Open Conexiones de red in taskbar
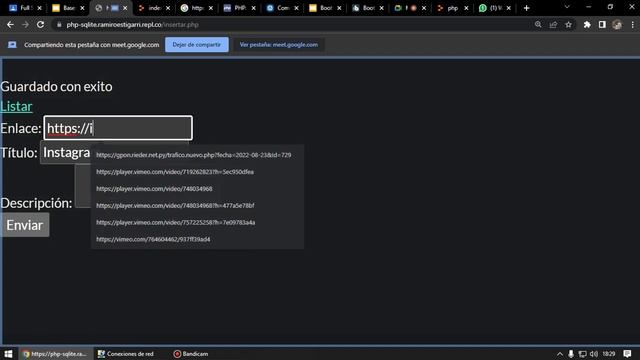640x360 pixels. point(126,353)
